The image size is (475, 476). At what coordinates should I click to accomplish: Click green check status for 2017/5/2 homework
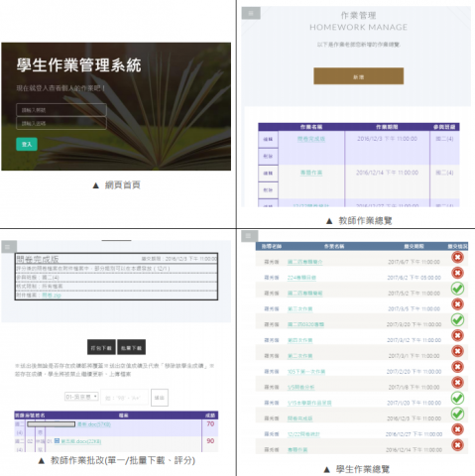click(x=457, y=289)
